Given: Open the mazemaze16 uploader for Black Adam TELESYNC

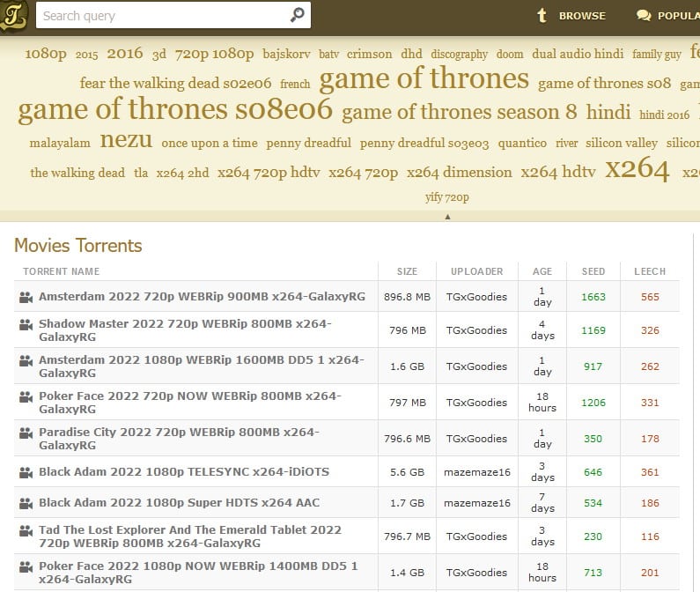Looking at the screenshot, I should [476, 472].
